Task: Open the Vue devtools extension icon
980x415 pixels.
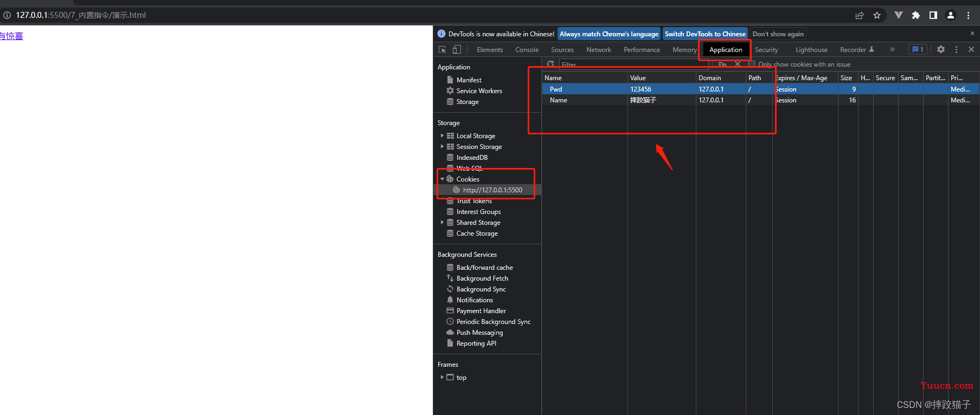Action: pos(899,15)
